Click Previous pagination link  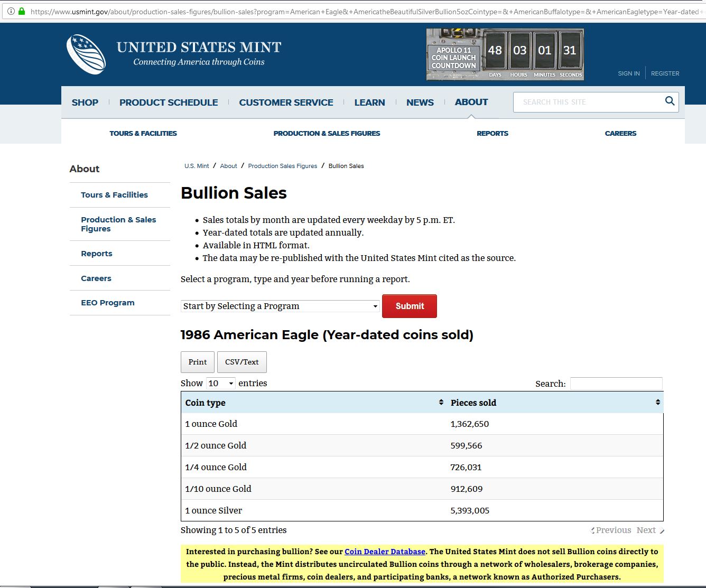613,530
